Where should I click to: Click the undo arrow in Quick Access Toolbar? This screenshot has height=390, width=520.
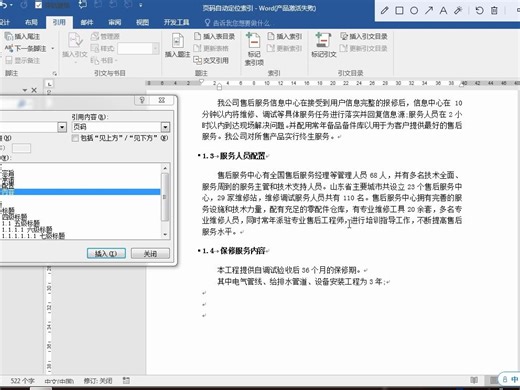point(3,5)
